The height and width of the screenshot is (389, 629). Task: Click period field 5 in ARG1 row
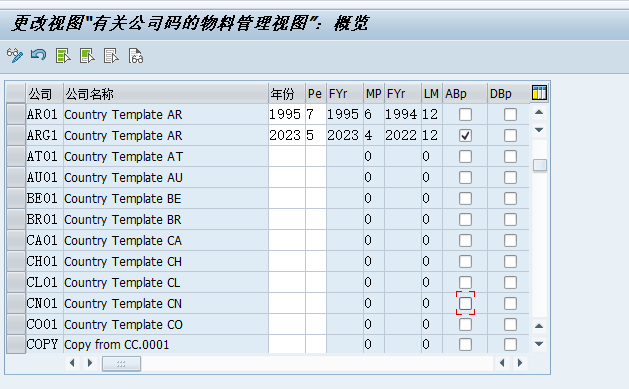click(316, 136)
